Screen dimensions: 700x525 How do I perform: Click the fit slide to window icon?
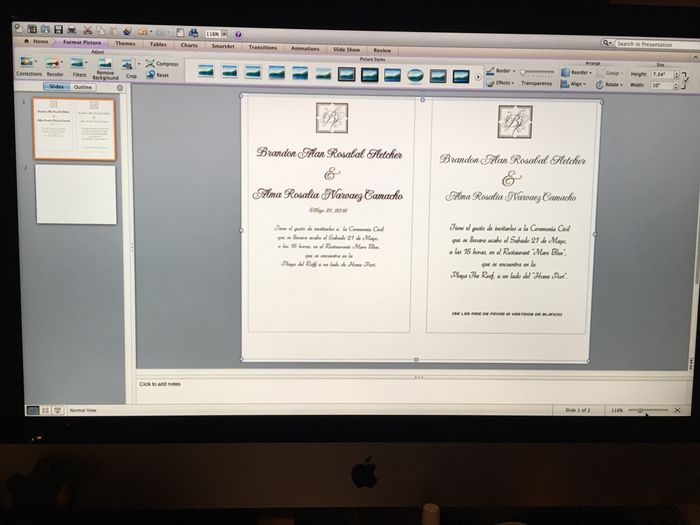pyautogui.click(x=677, y=410)
